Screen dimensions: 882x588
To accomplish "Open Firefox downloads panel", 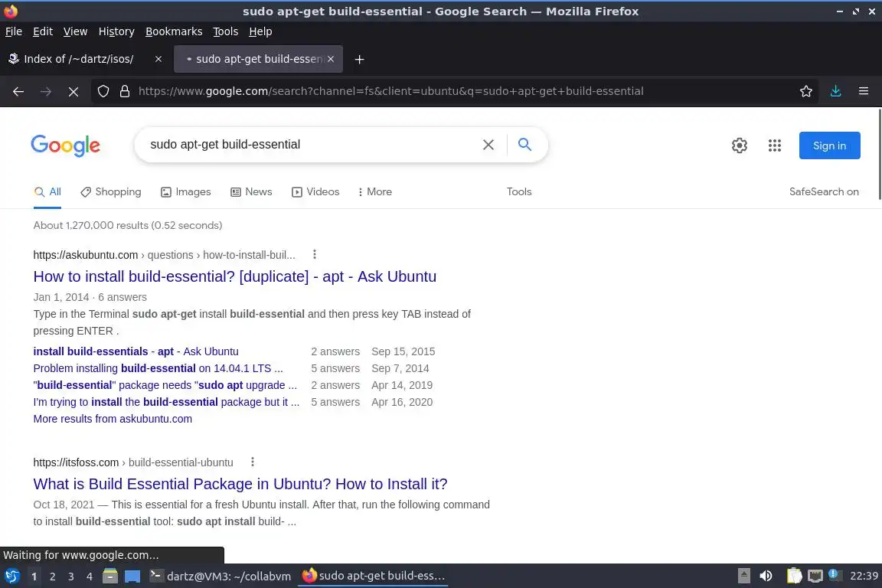I will coord(835,91).
